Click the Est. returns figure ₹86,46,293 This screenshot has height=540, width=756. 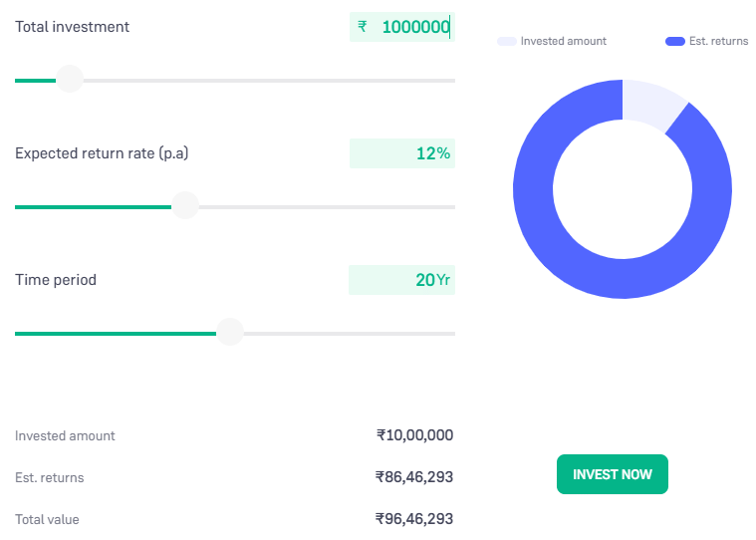414,477
